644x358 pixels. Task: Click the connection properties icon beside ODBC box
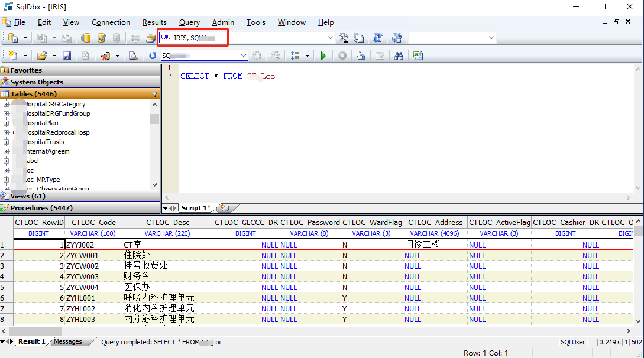[151, 38]
